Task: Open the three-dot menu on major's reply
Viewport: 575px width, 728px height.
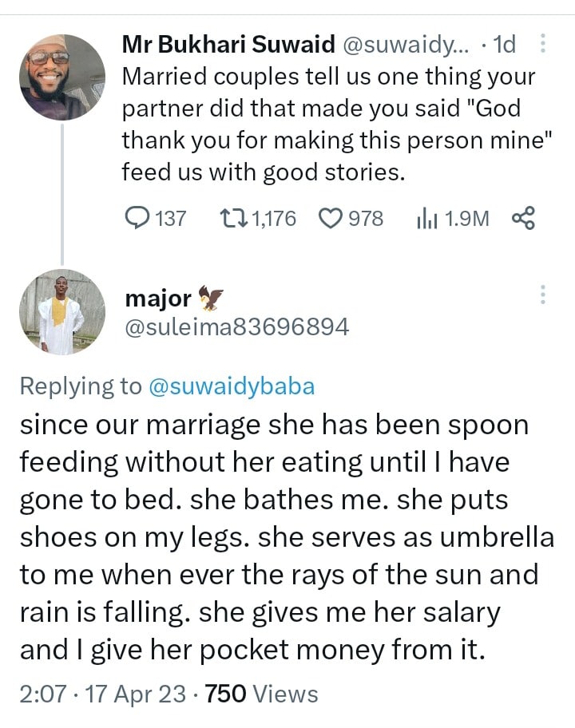Action: point(543,295)
